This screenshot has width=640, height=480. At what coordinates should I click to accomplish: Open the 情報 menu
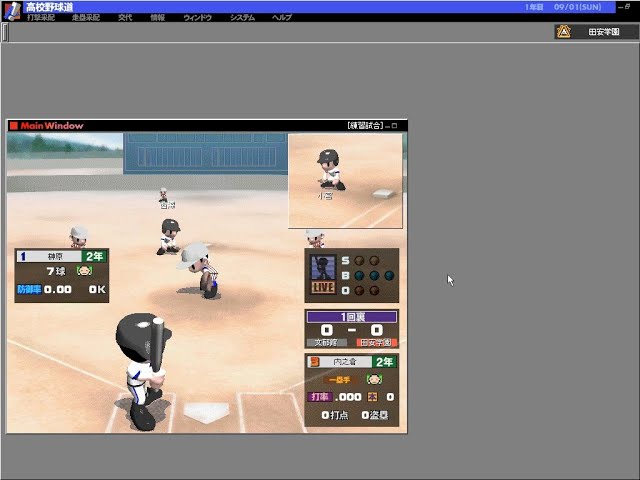tap(157, 18)
